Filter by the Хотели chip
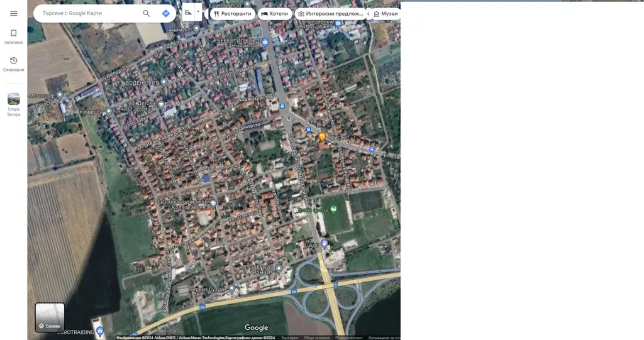The width and height of the screenshot is (644, 340). (275, 13)
